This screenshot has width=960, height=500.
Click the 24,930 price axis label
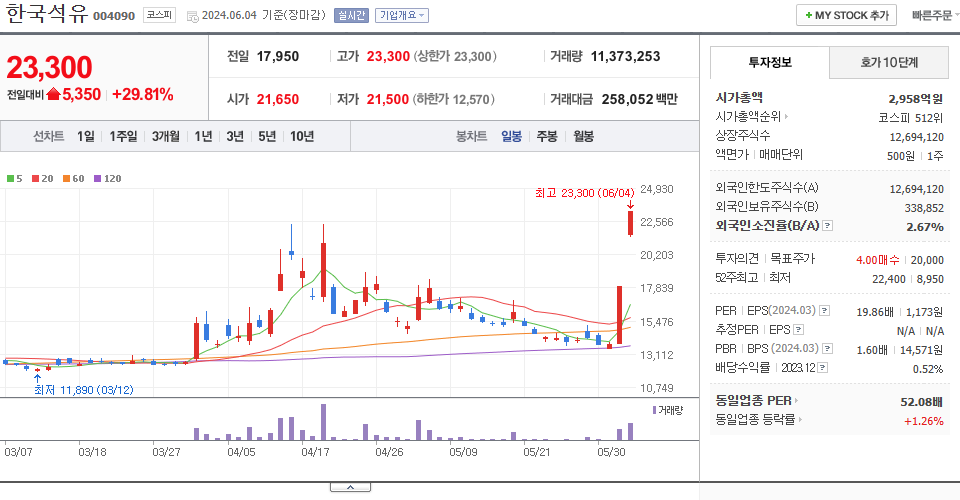coord(656,189)
